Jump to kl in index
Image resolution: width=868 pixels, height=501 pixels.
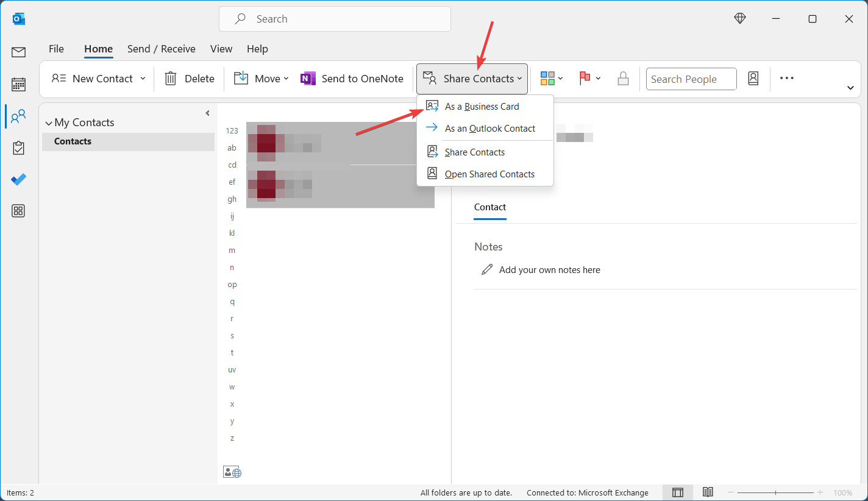pyautogui.click(x=232, y=233)
